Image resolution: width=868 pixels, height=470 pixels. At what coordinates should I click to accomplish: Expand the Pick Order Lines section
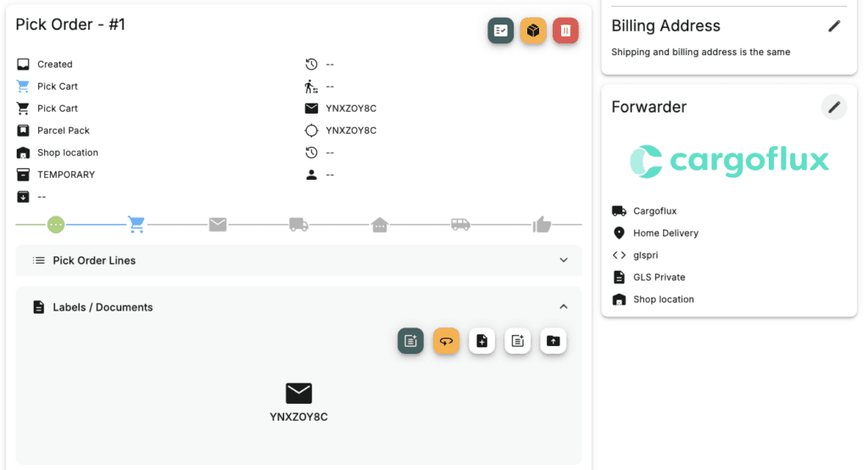(x=564, y=260)
